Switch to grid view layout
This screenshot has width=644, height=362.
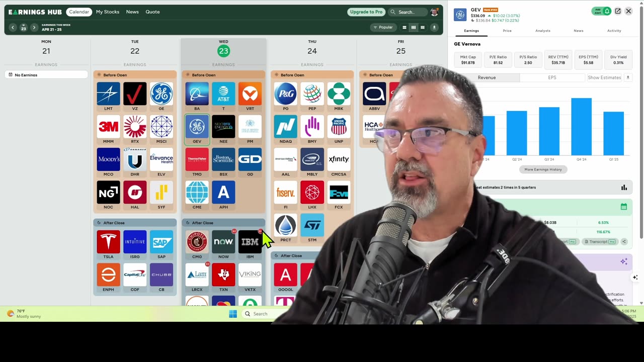(422, 27)
